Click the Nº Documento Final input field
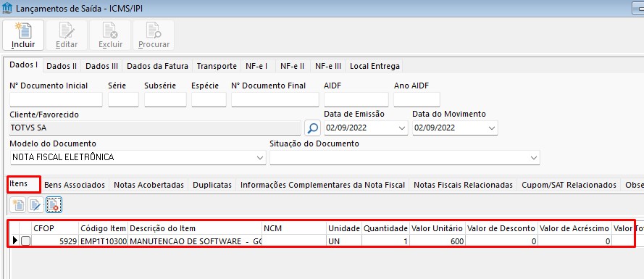644x279 pixels. pyautogui.click(x=275, y=100)
